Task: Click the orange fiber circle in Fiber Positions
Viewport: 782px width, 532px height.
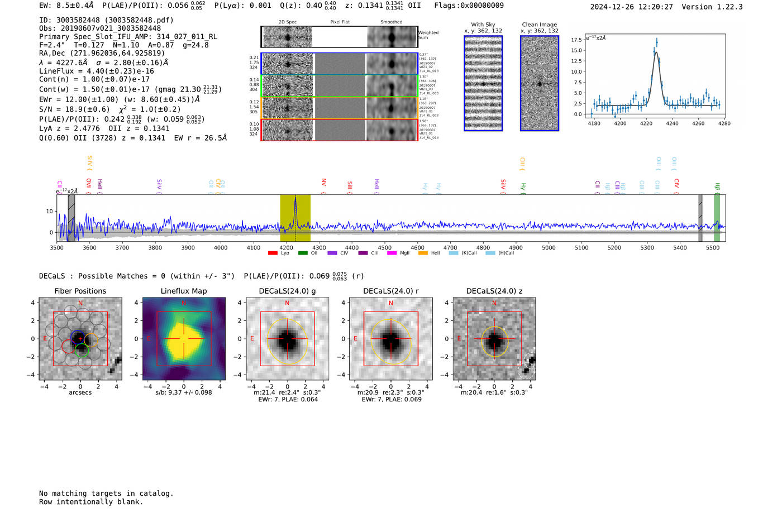Action: 91,339
